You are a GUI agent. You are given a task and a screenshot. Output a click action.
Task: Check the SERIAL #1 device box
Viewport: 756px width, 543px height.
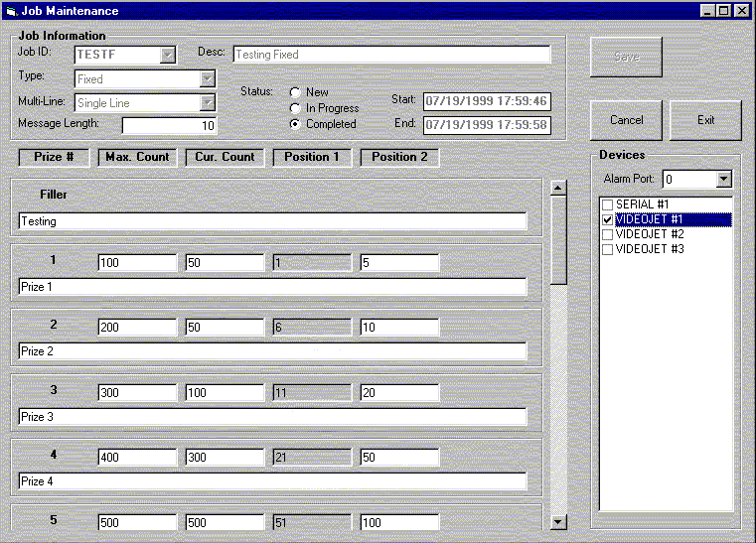[608, 204]
